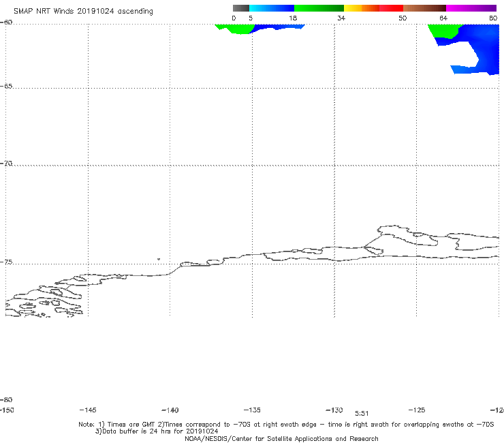Click the longitude label '-140'
Image resolution: width=504 pixels, height=443 pixels.
tap(170, 410)
